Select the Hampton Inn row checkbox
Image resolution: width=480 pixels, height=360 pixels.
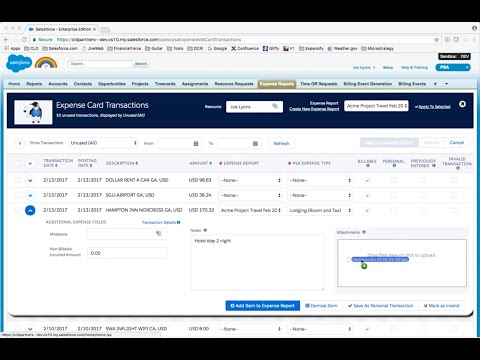coord(17,210)
